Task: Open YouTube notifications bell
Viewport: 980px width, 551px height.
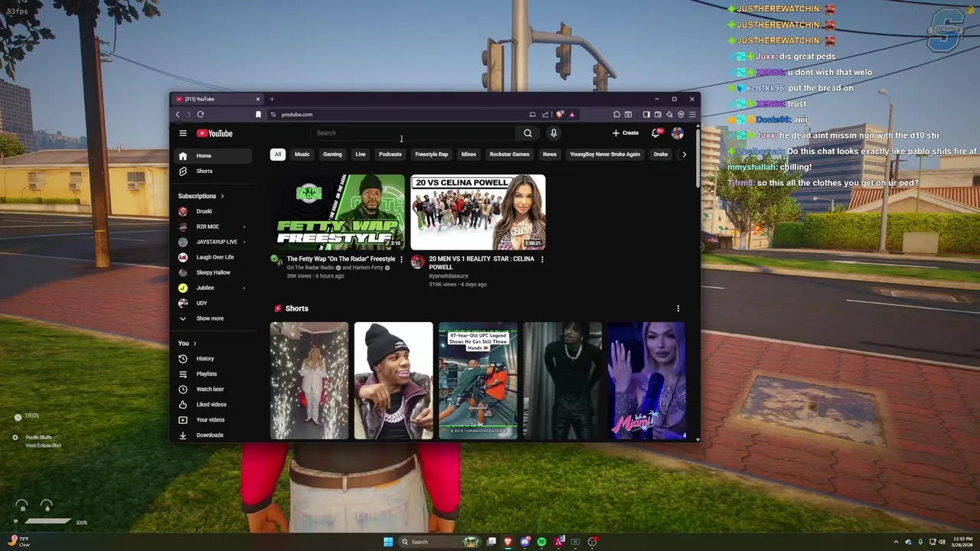Action: (x=655, y=133)
